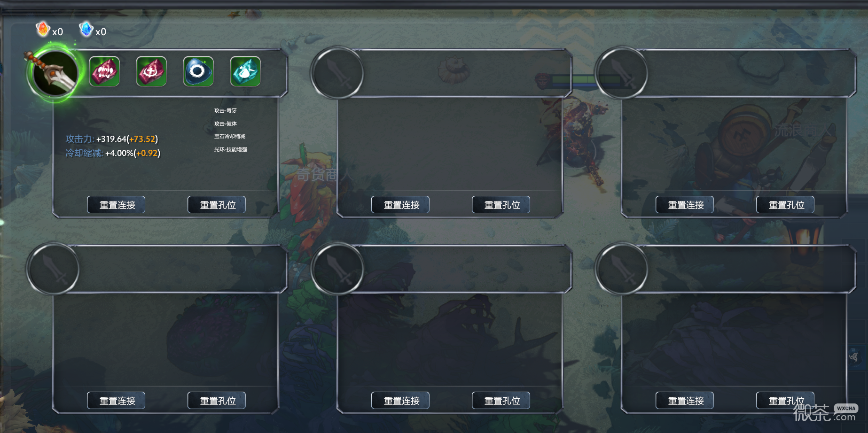The height and width of the screenshot is (433, 868).
Task: Click the red fang gem icon
Action: [x=104, y=71]
